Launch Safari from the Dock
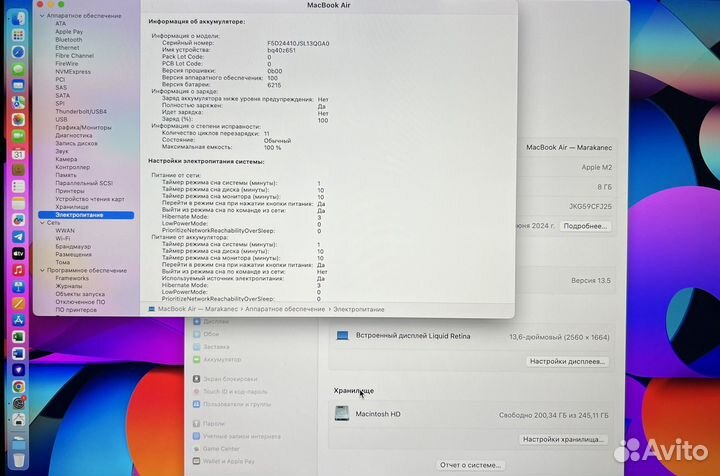 18,52
